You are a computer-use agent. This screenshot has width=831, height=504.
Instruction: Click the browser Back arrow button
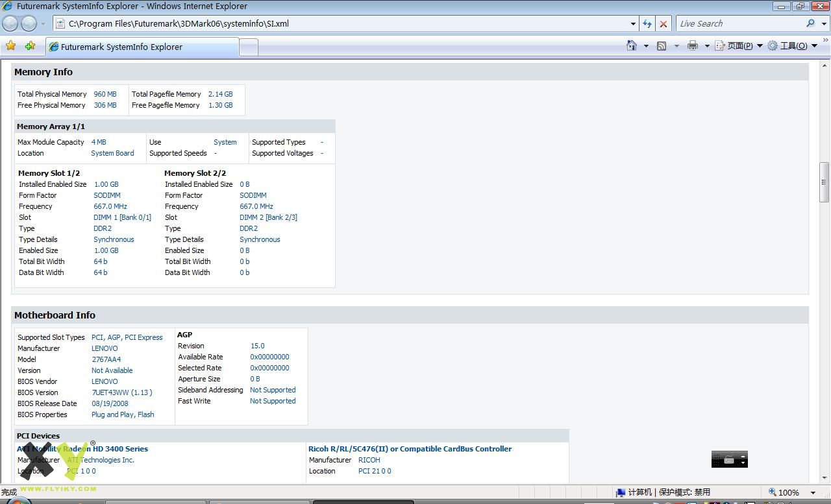(10, 23)
